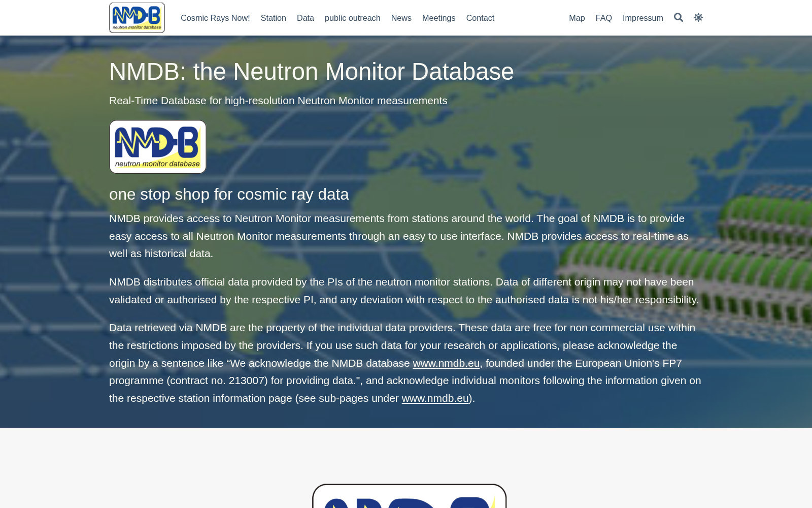Click the text "one stop shop for cosmic ray data"
Viewport: 812px width, 508px height.
coord(229,195)
